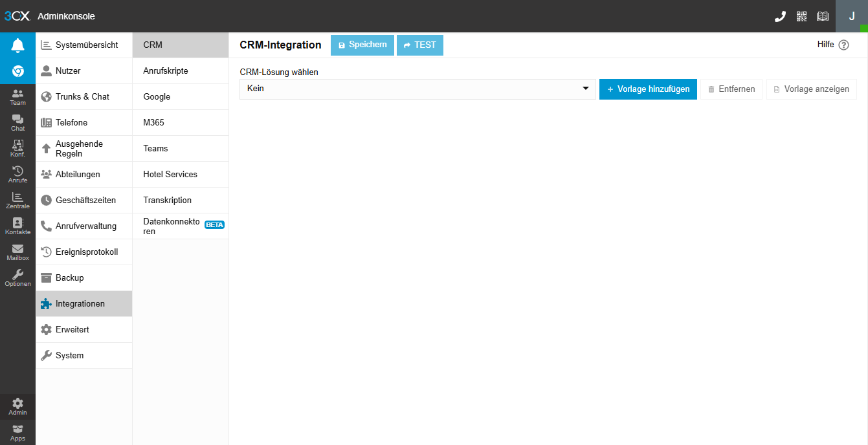This screenshot has height=445, width=868.
Task: Open the dialer phone icon in header
Action: pyautogui.click(x=780, y=17)
